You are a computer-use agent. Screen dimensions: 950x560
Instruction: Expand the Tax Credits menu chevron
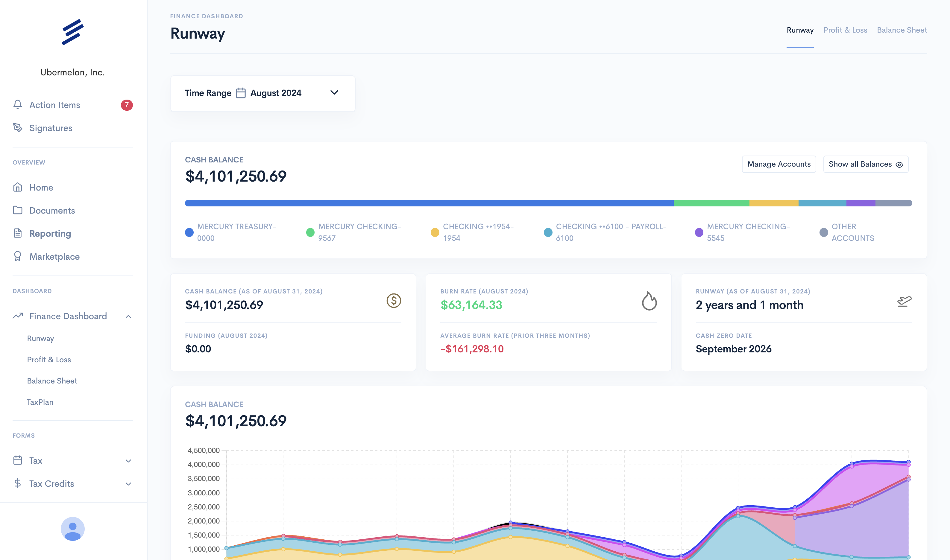pyautogui.click(x=128, y=484)
